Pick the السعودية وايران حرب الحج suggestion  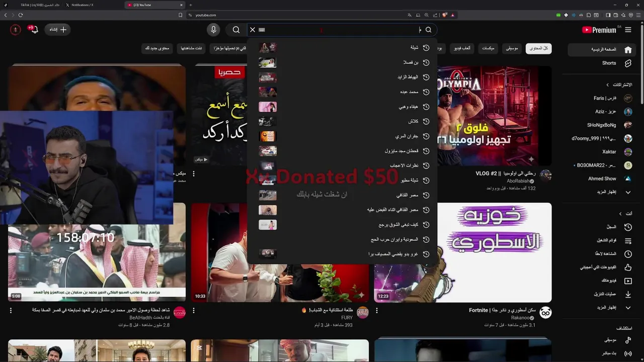point(342,239)
